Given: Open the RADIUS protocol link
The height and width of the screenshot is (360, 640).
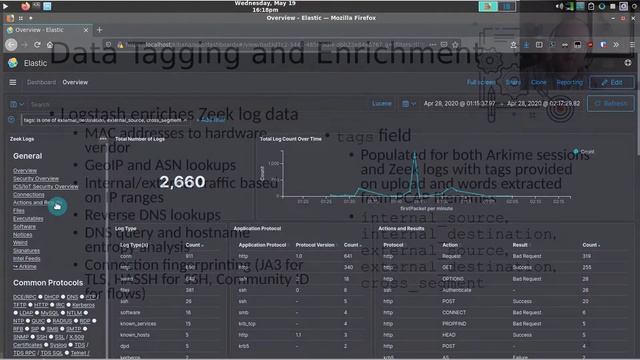Looking at the screenshot, I should pos(62,321).
